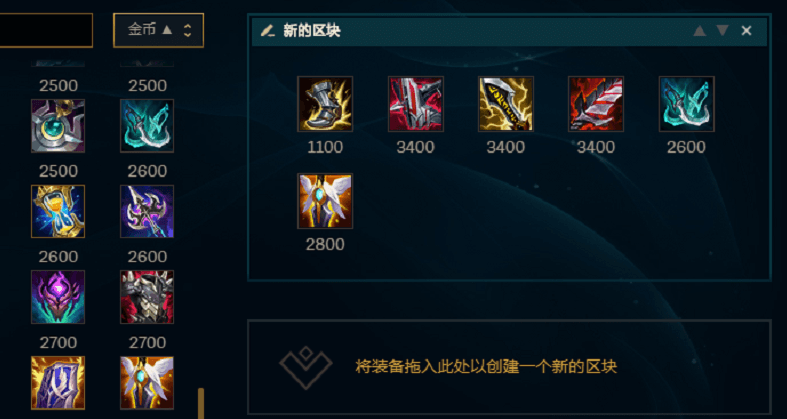This screenshot has width=787, height=419.
Task: Delete the 新的区块 block with X
Action: pyautogui.click(x=746, y=31)
